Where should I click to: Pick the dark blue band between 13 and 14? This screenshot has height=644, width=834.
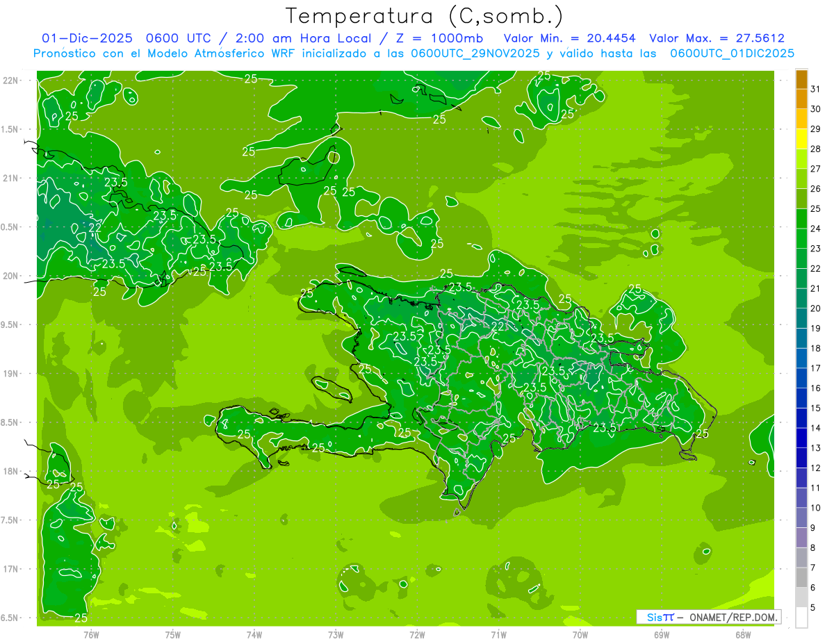[801, 438]
